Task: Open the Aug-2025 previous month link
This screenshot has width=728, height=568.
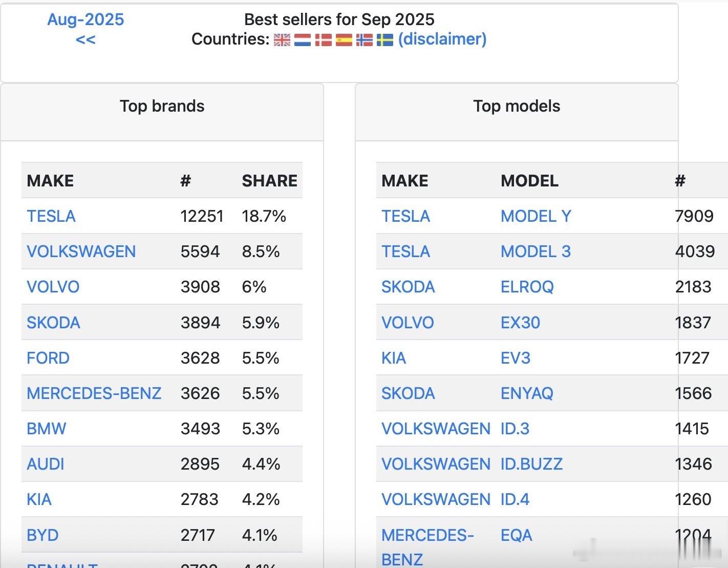Action: [x=85, y=19]
